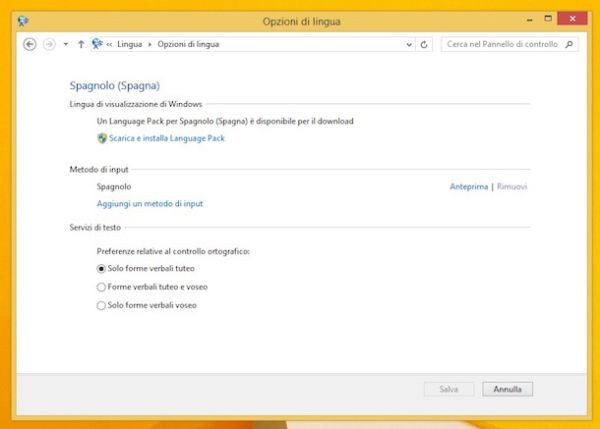Select 'Forme verbali tuteo e voseo' option

tap(101, 287)
